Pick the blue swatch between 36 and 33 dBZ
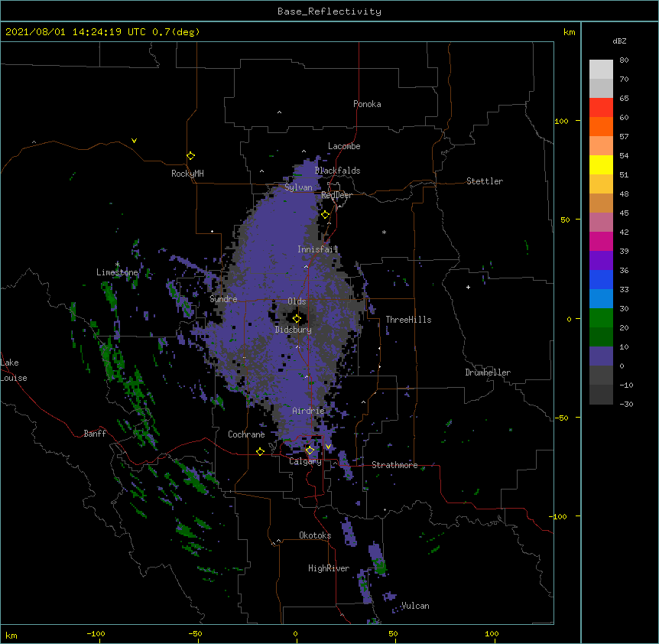The height and width of the screenshot is (644, 659). click(x=601, y=279)
